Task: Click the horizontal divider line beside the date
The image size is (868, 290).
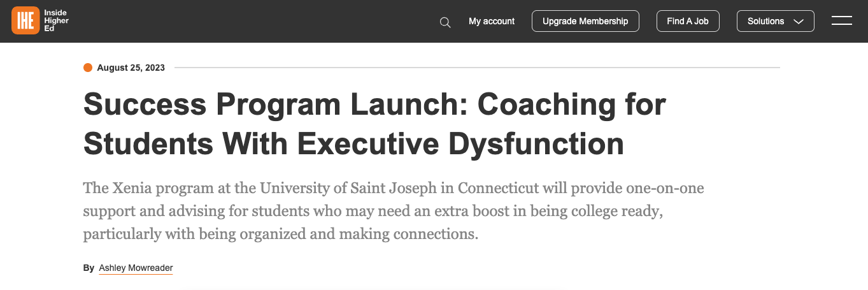Action: click(476, 68)
